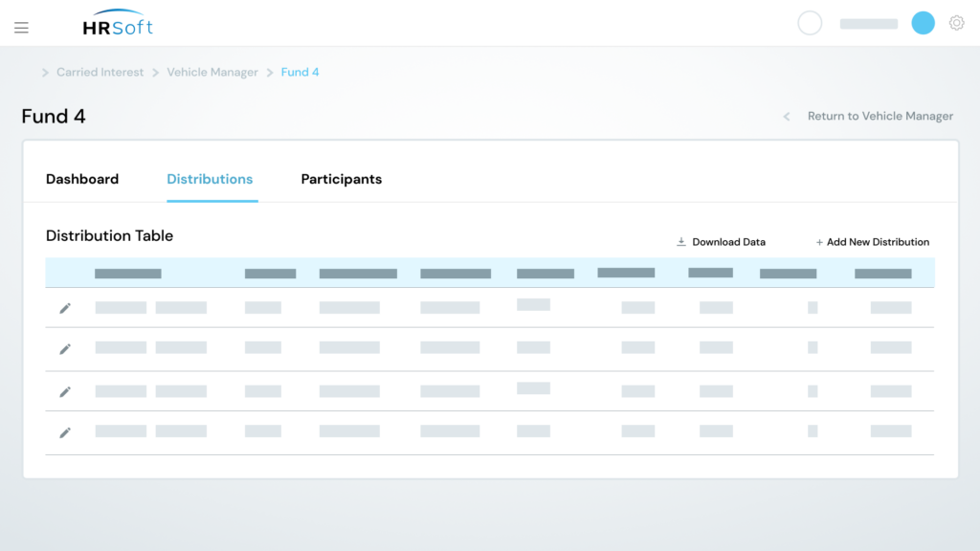
Task: Open the Participants tab
Action: pyautogui.click(x=342, y=179)
